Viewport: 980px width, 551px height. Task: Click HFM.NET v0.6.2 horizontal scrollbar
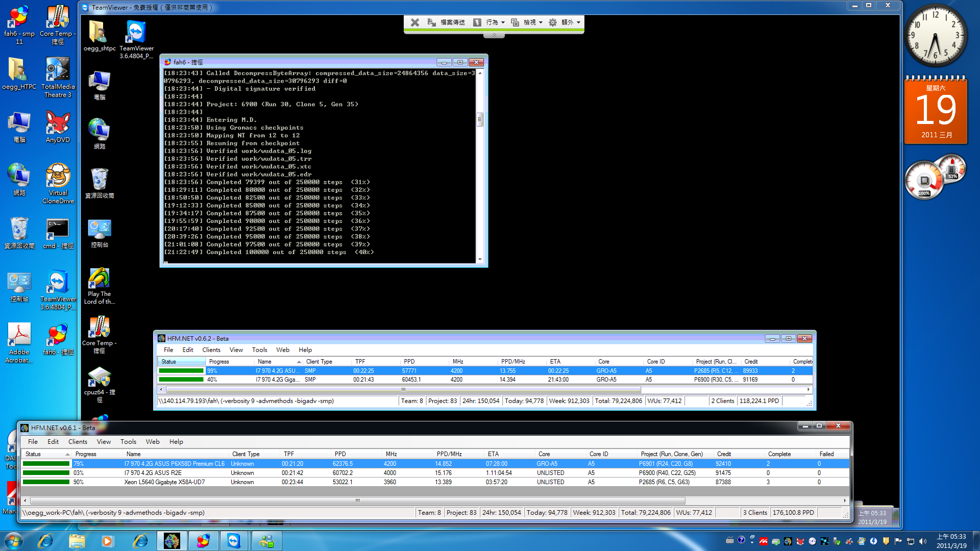[x=403, y=390]
